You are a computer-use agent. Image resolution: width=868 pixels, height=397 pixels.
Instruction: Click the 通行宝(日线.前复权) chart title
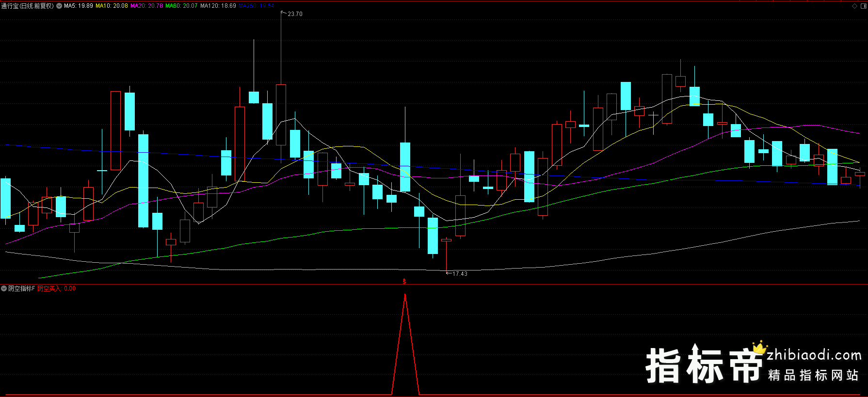(x=28, y=6)
